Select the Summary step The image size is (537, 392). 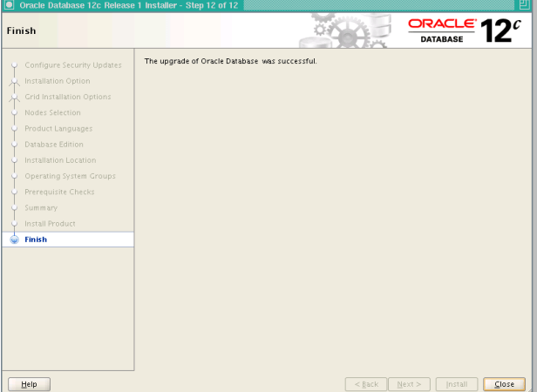(41, 208)
